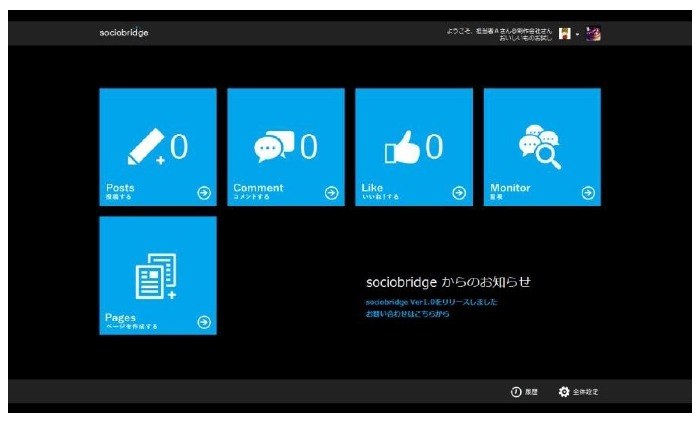The image size is (699, 421).
Task: Open the Pages document-plus icon
Action: pos(156,276)
